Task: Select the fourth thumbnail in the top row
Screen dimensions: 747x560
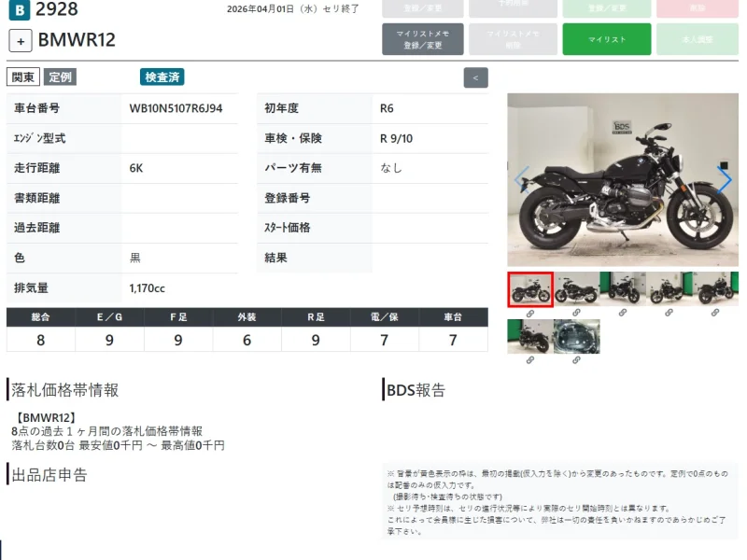Action: point(669,289)
